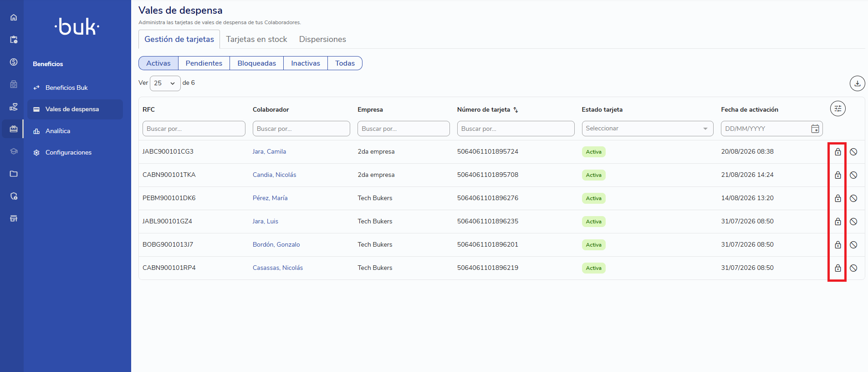868x372 pixels.
Task: Open the hand-with-heart benefits icon
Action: click(x=14, y=107)
